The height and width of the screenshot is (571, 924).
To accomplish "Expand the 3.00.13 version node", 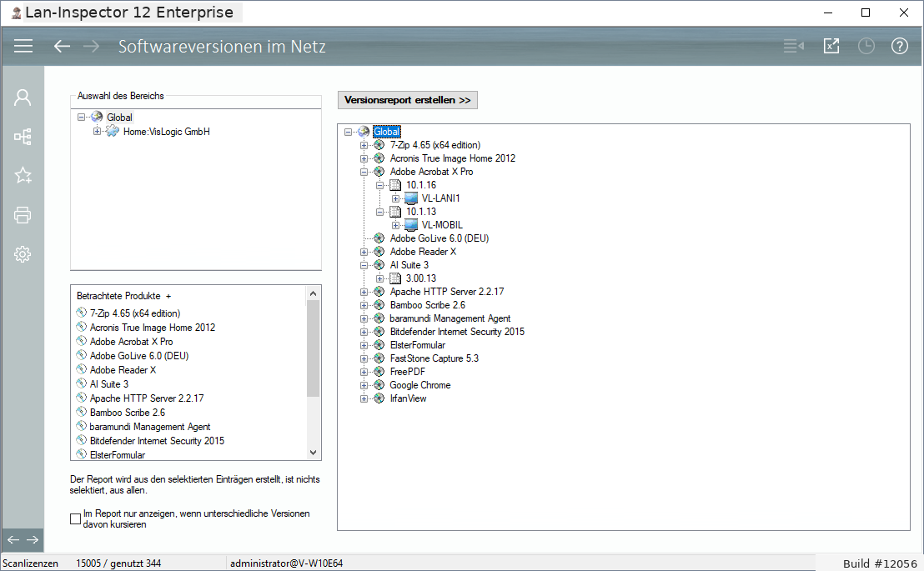I will coord(380,278).
